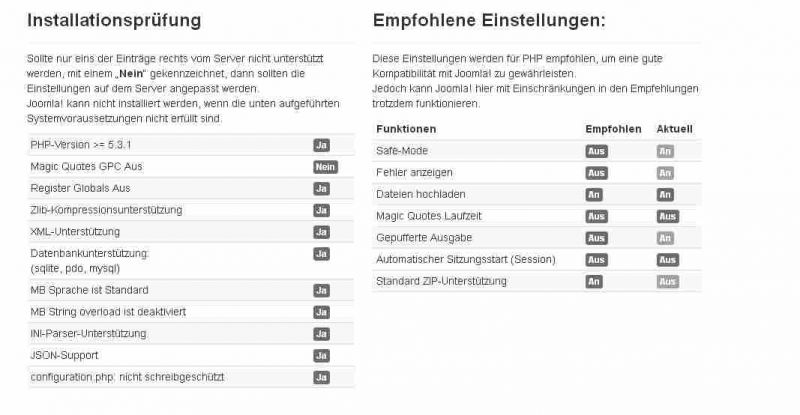Click the current Aus badge for Magic Quotes Laufzeit
This screenshot has width=800, height=415.
667,216
